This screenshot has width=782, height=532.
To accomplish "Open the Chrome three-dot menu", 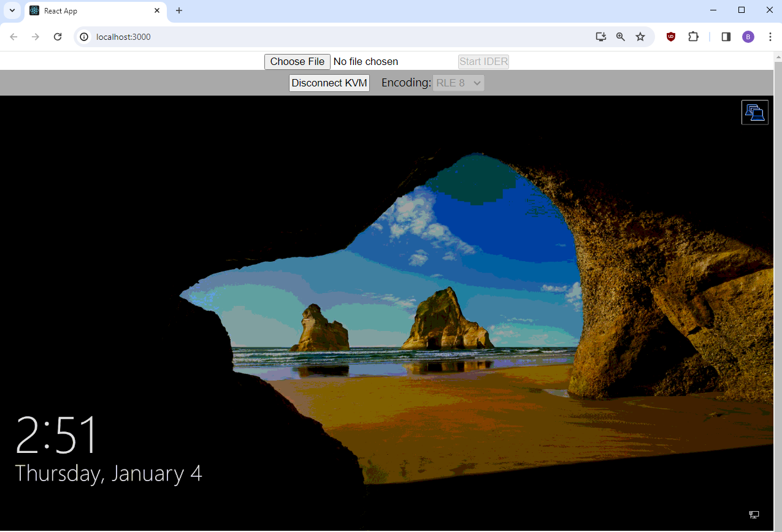I will click(770, 37).
